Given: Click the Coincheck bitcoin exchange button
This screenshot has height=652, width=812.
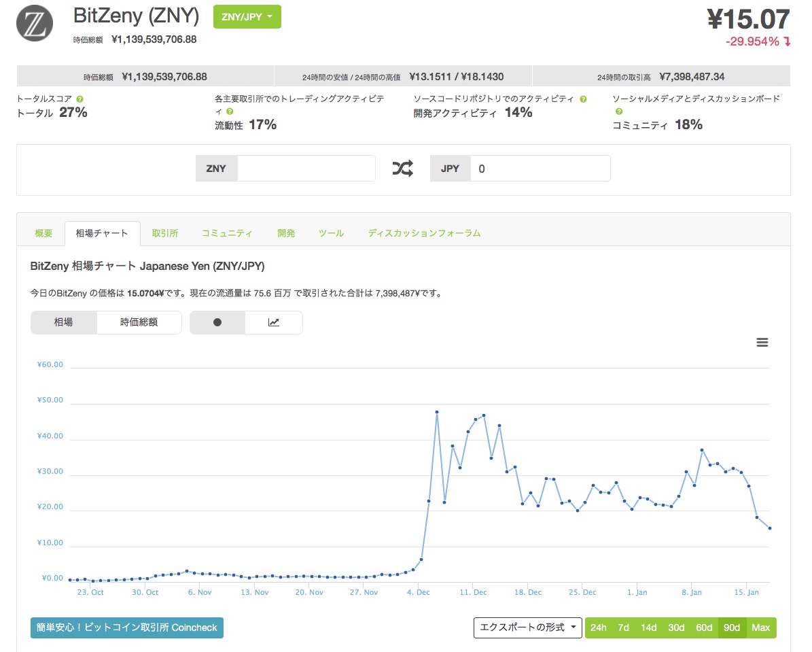Looking at the screenshot, I should [127, 628].
